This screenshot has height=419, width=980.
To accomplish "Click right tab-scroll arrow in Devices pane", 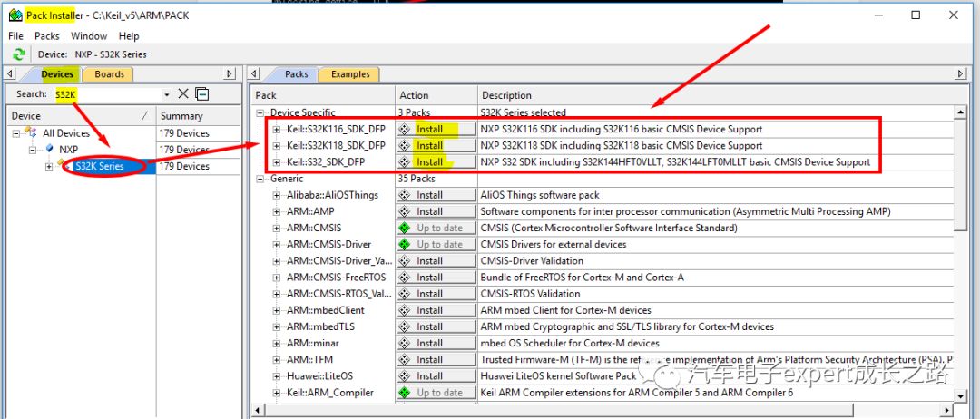I will pyautogui.click(x=230, y=74).
